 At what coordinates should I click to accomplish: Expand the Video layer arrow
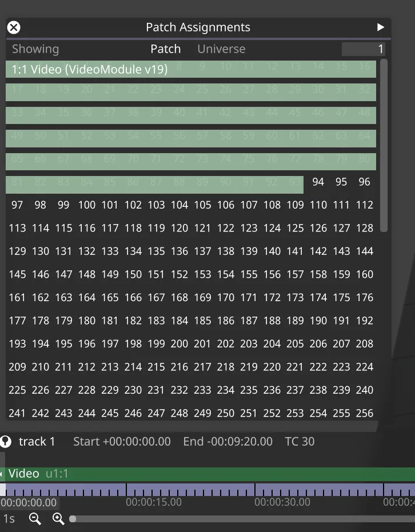pos(2,474)
